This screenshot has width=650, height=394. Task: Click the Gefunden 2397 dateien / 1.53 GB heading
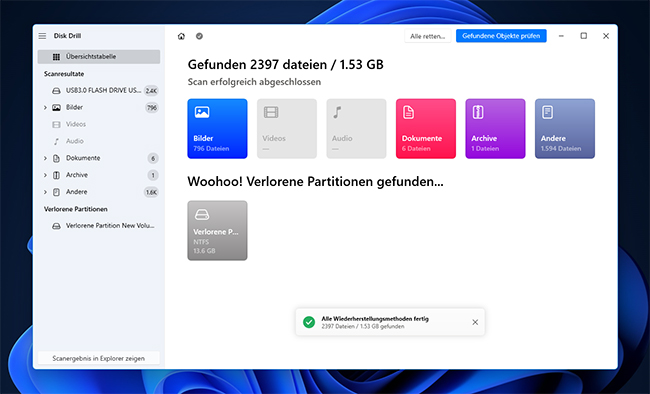click(285, 65)
